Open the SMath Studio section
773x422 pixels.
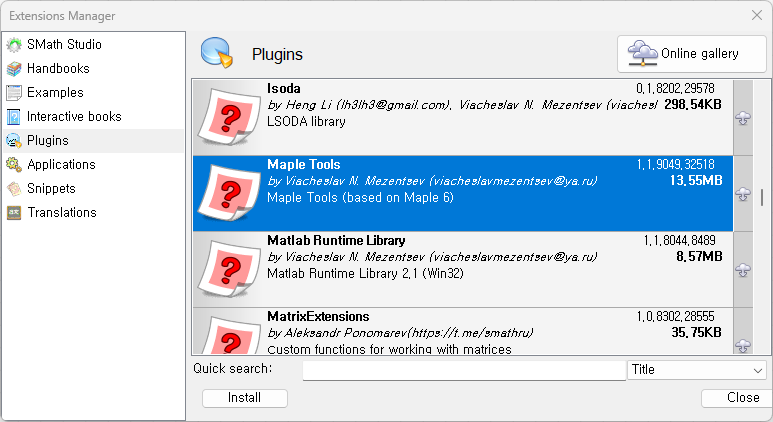coord(64,44)
